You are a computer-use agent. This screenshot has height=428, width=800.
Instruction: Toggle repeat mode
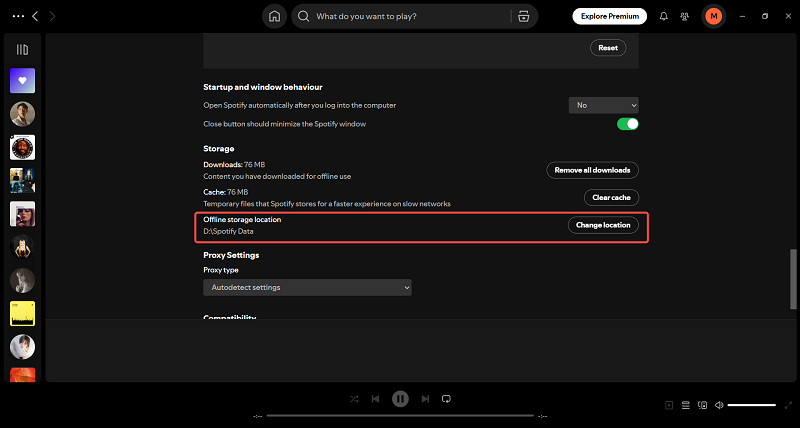(x=447, y=398)
